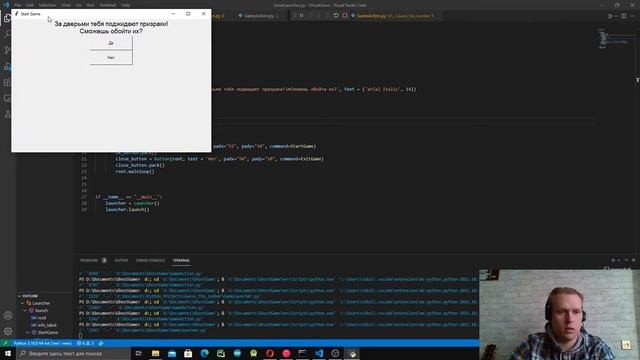Open the Accounts menu in activity bar

8,315
